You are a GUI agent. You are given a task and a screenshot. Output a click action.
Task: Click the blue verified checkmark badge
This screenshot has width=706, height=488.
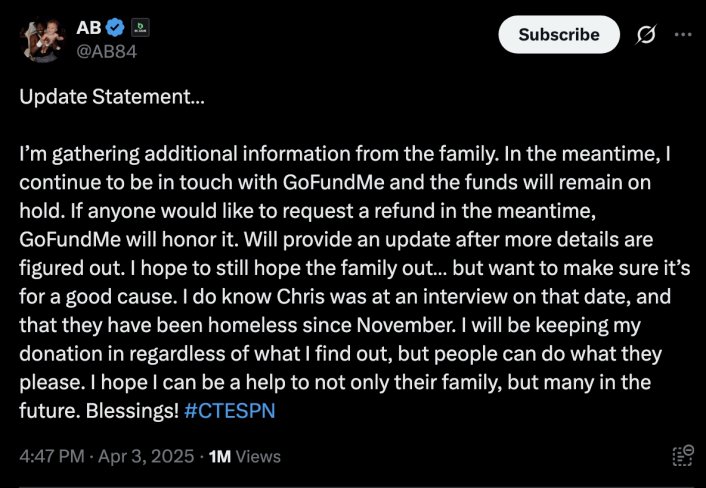(115, 28)
